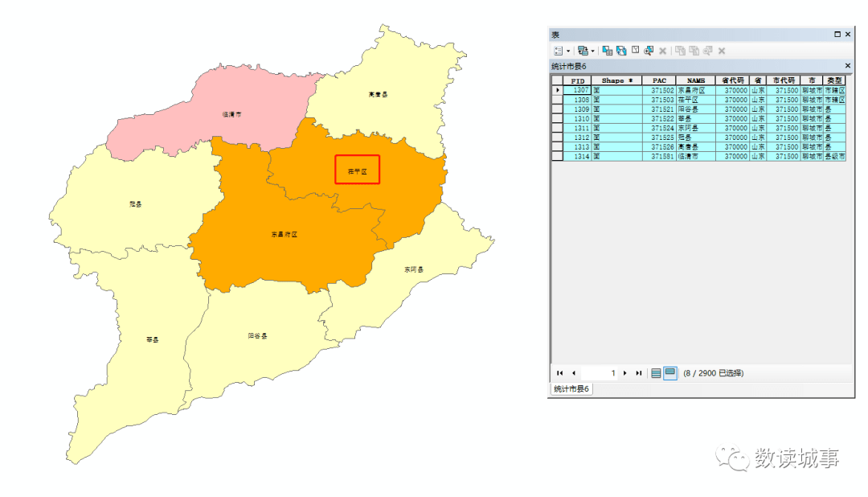This screenshot has width=868, height=497.
Task: Click the Zoom To Selected icon
Action: [649, 51]
